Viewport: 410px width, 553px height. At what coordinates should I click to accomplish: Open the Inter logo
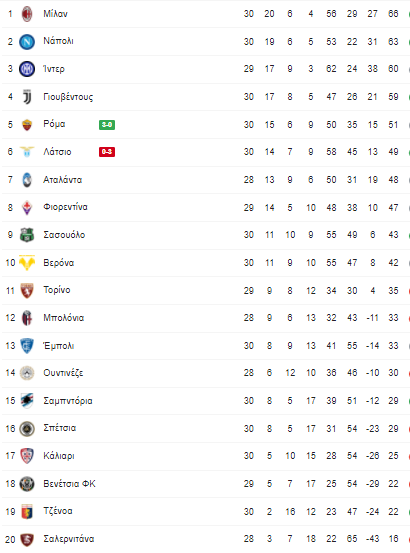[x=27, y=69]
